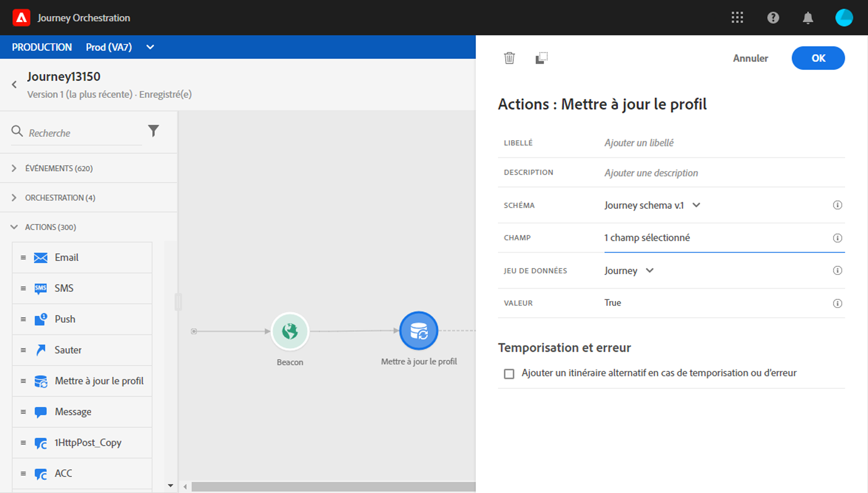Select the Mettre à jour le profil canvas node

coord(419,331)
